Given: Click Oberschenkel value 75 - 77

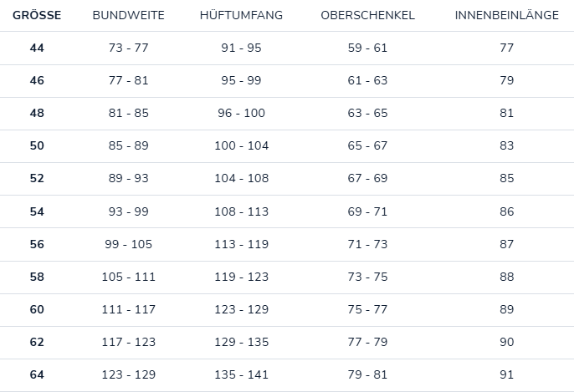Looking at the screenshot, I should coord(367,309).
